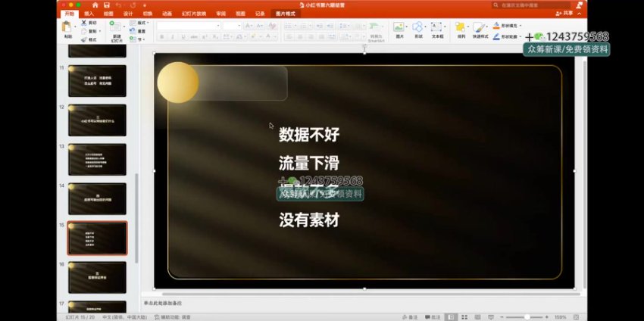
Task: Open the Picture Format (图片格式) tab
Action: tap(286, 14)
